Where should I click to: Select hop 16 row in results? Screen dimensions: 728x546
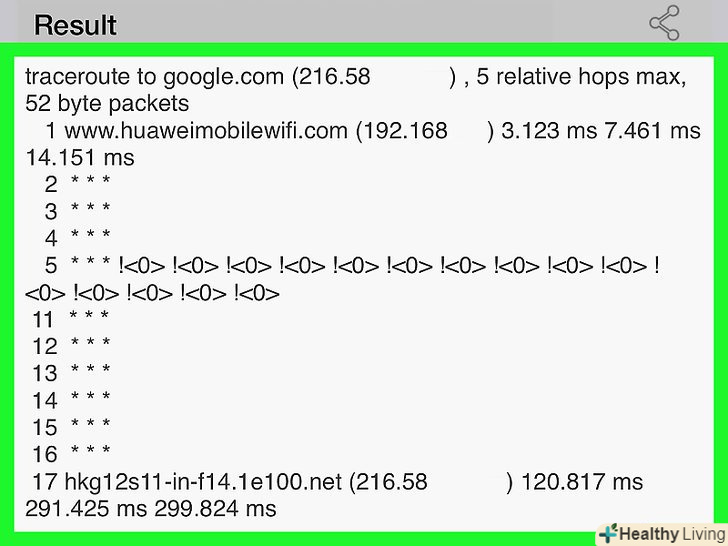pos(70,454)
